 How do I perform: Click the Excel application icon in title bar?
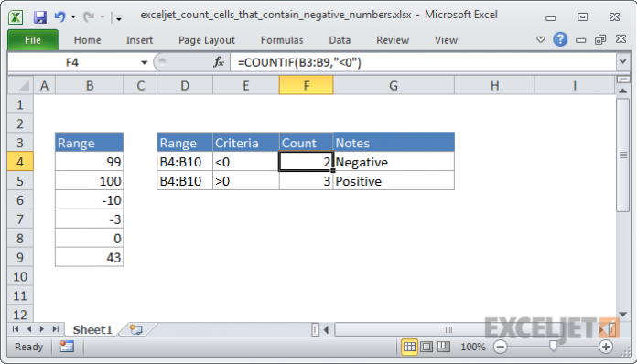(x=16, y=17)
